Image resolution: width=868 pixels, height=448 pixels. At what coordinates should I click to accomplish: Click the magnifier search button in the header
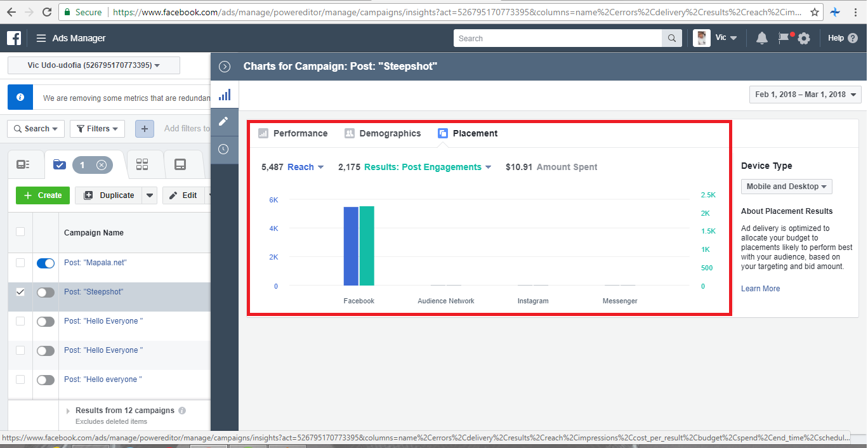[672, 38]
